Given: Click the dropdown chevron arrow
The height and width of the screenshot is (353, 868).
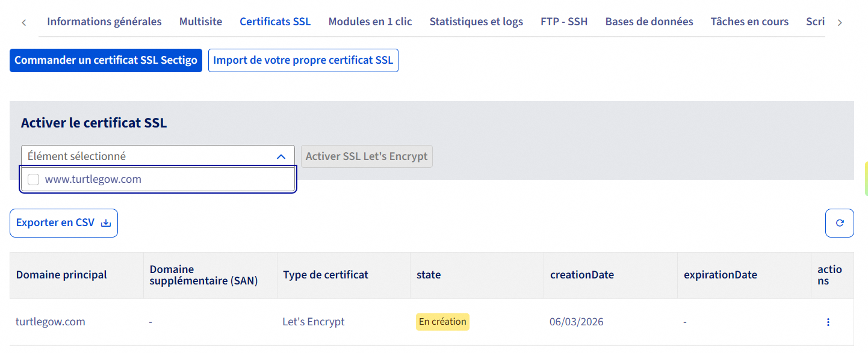Looking at the screenshot, I should click(x=281, y=156).
